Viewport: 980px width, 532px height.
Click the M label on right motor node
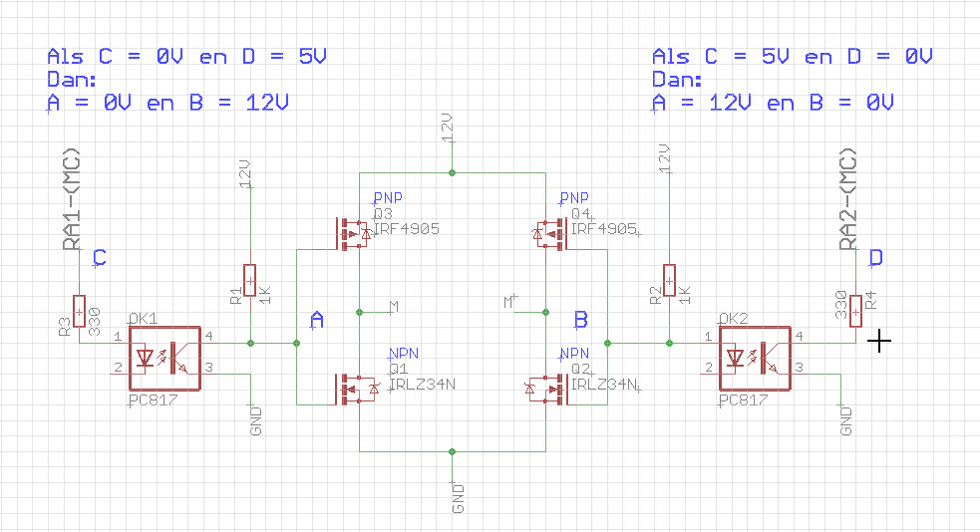tap(508, 302)
